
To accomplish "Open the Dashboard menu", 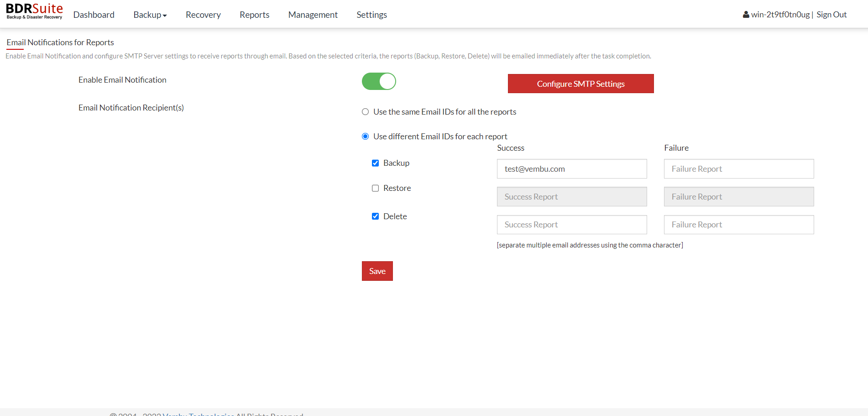I will (x=94, y=15).
